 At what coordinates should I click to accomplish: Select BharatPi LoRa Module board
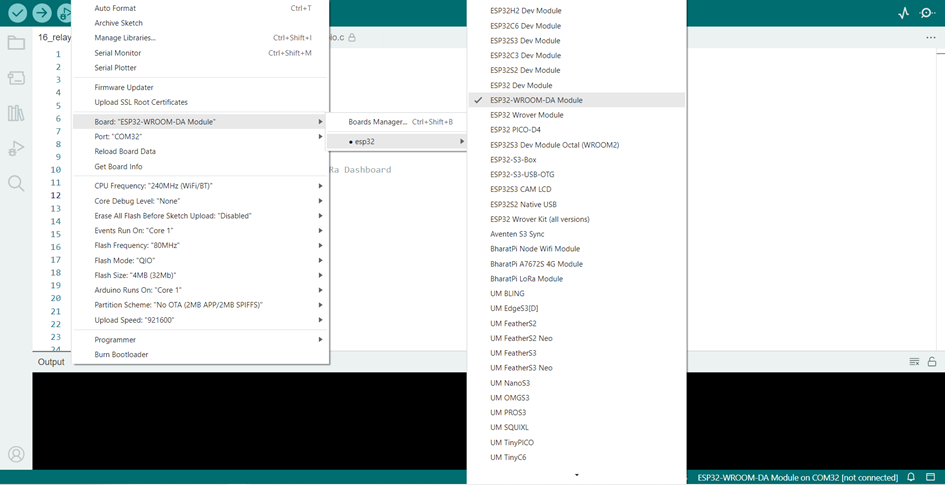coord(577,278)
